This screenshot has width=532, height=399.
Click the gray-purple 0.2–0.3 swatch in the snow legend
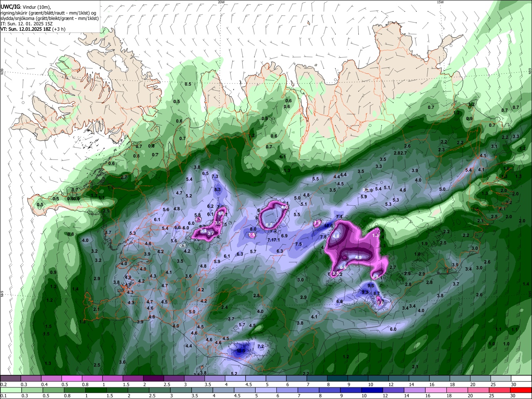(x=10, y=379)
